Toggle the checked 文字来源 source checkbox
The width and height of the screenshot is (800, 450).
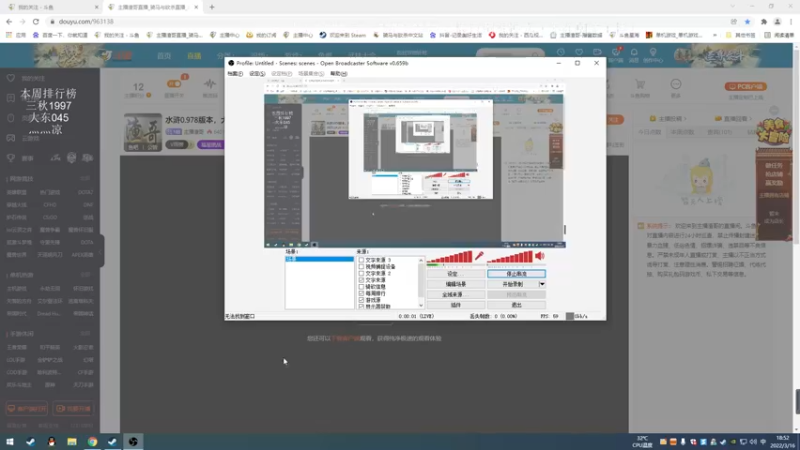(x=361, y=280)
